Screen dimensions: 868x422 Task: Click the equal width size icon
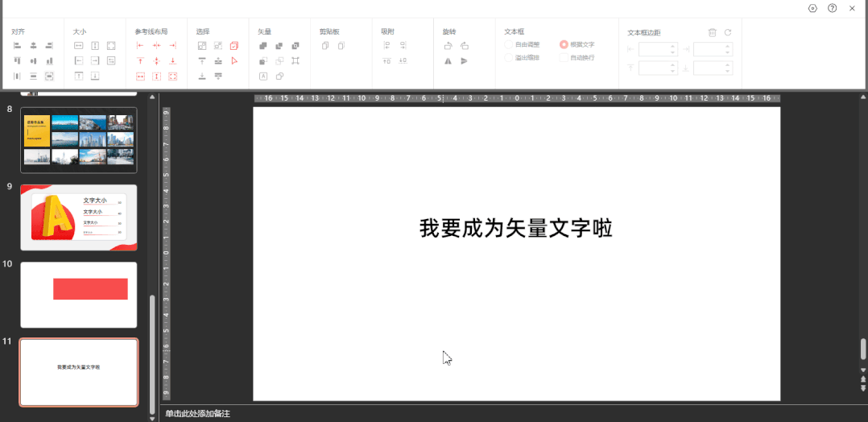79,45
